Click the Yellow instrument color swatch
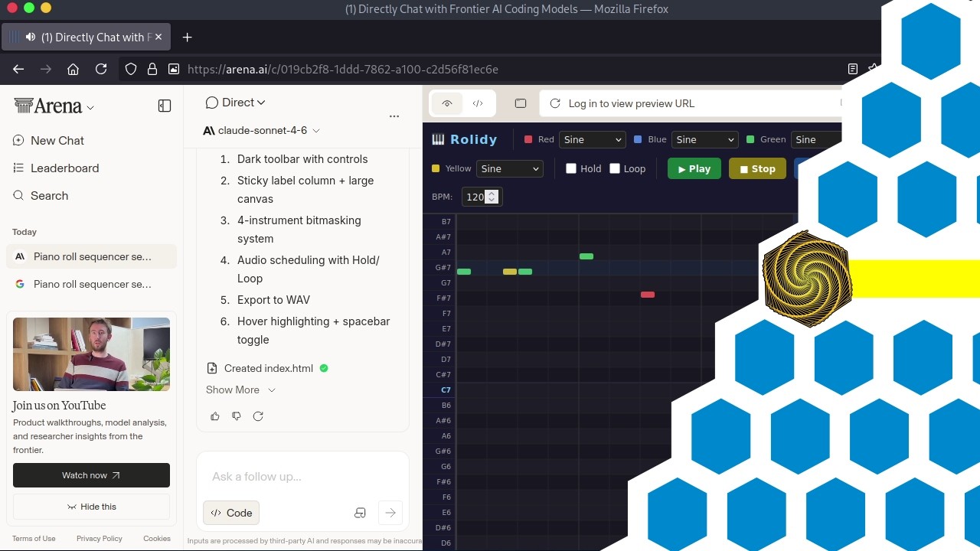 click(x=436, y=168)
